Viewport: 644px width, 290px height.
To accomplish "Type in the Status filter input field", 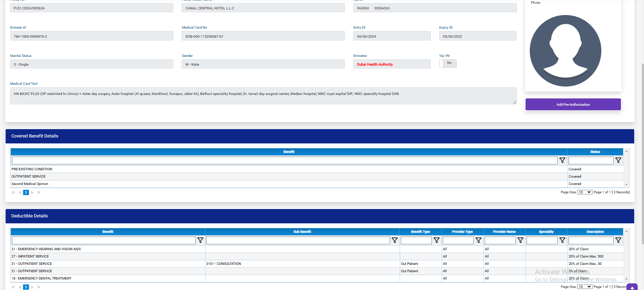I will (591, 161).
